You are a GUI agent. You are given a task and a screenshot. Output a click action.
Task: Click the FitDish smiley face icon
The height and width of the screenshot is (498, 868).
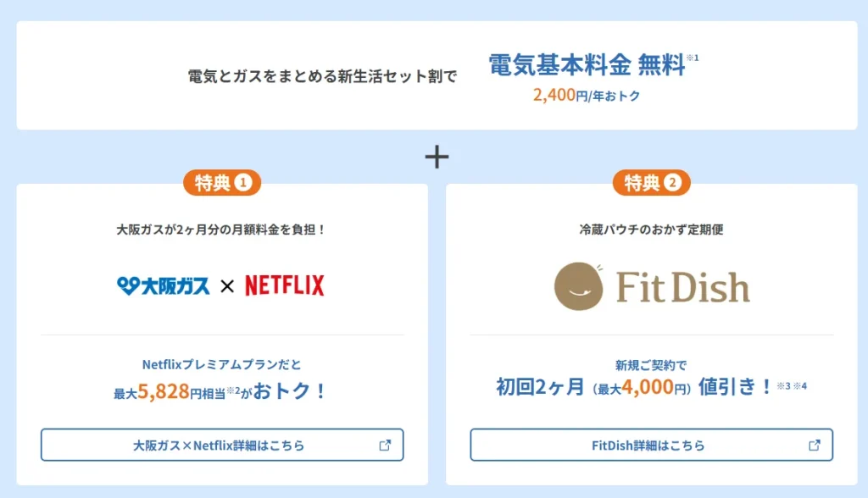(580, 286)
